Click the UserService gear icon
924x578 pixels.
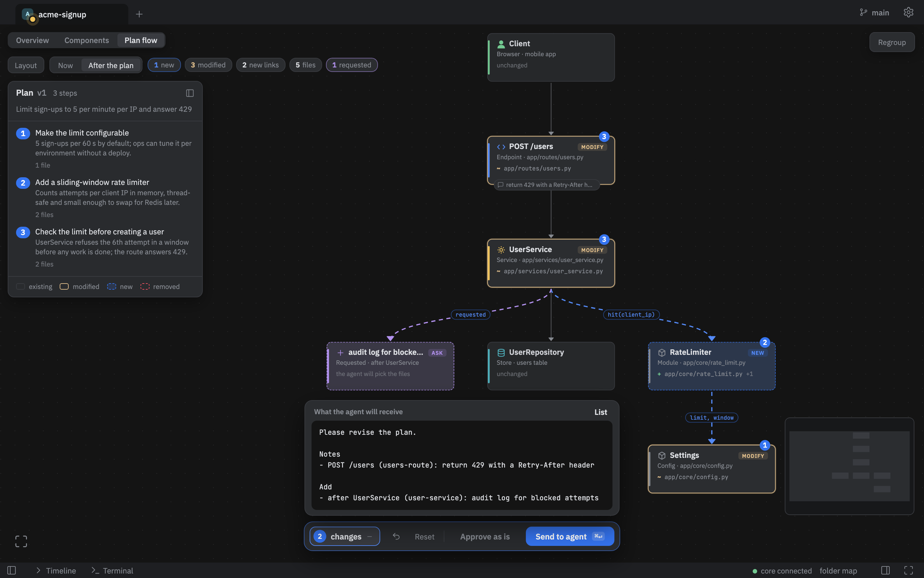pos(501,250)
